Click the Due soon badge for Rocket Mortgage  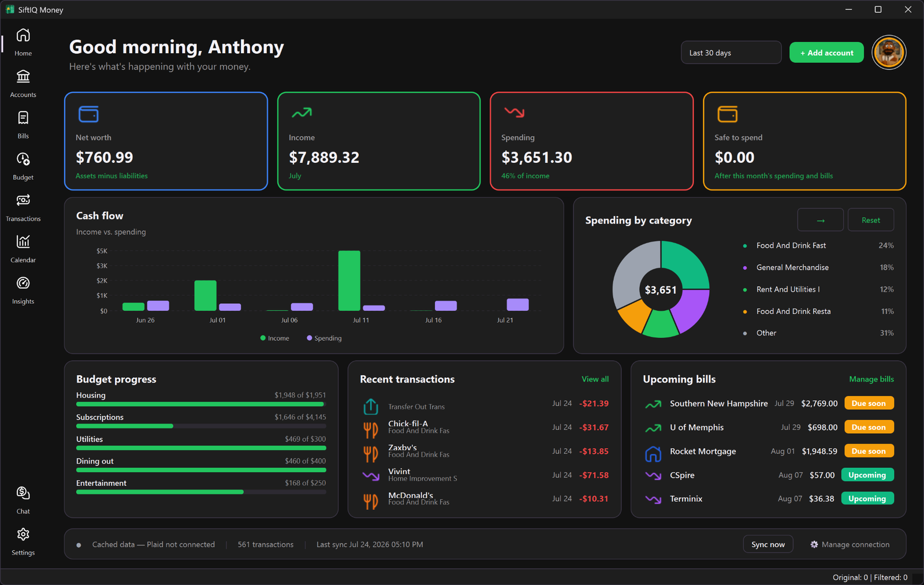[x=869, y=451]
